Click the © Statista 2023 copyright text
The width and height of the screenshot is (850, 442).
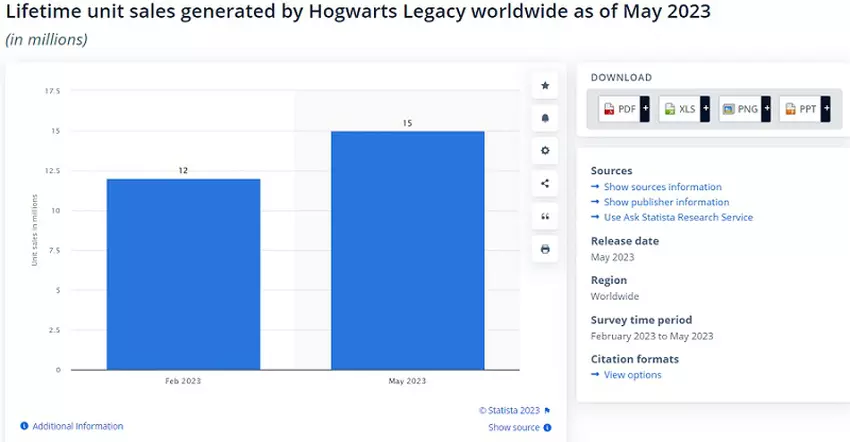click(x=509, y=410)
